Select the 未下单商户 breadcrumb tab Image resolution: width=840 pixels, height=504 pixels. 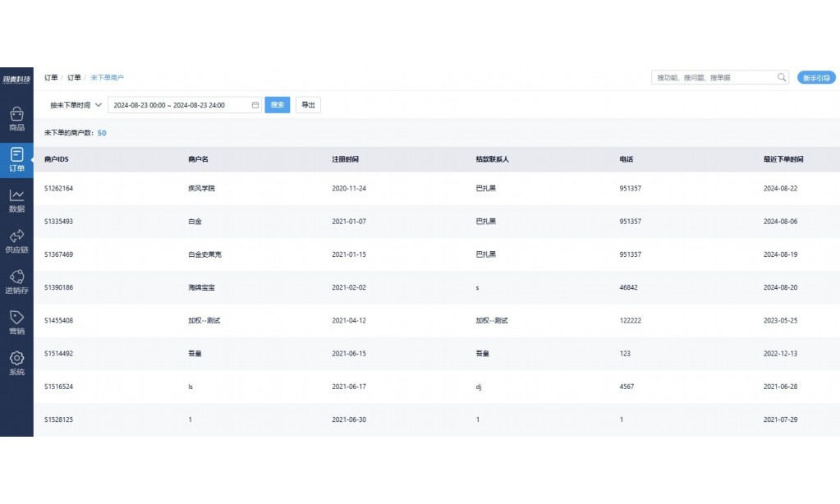coord(107,77)
